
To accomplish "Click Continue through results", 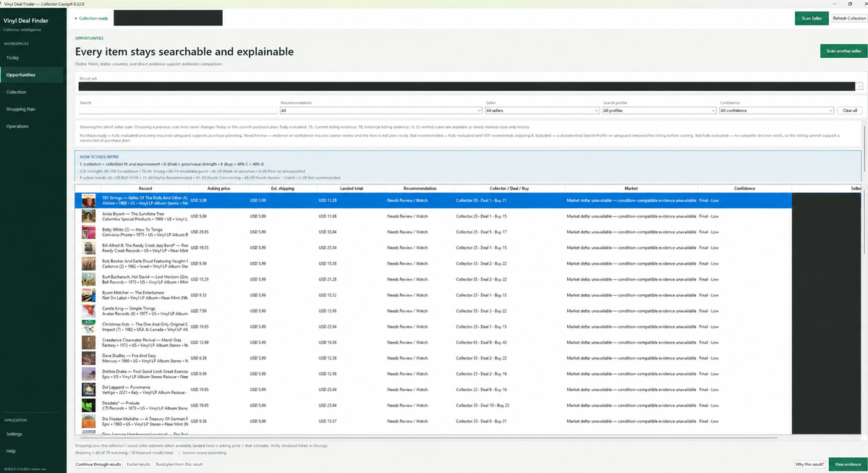I will tap(98, 464).
